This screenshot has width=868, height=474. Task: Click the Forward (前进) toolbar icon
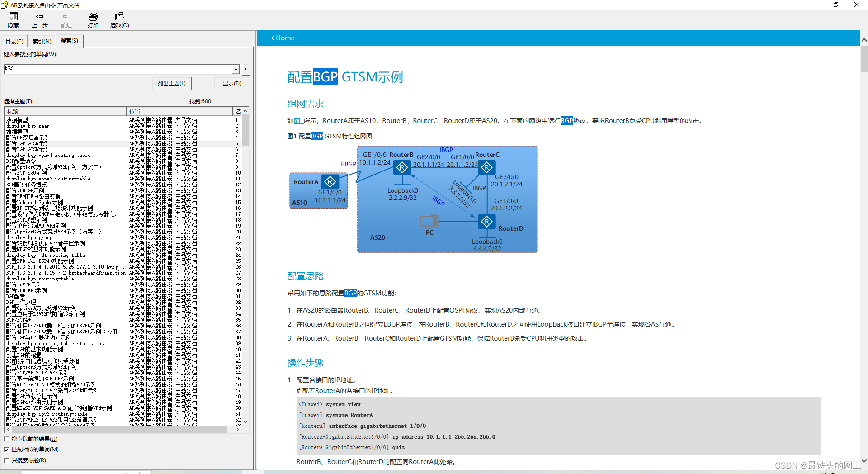[x=66, y=20]
